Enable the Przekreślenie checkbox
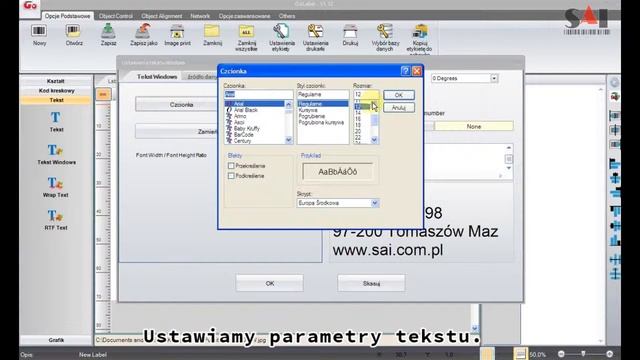The width and height of the screenshot is (640, 360). tap(231, 166)
